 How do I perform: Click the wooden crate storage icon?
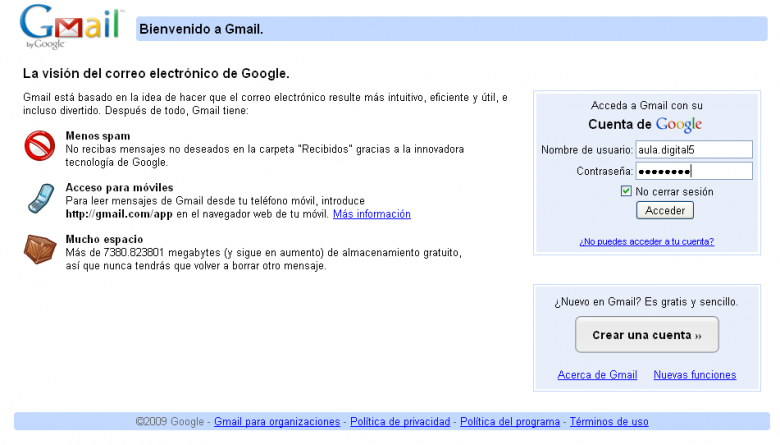coord(40,249)
